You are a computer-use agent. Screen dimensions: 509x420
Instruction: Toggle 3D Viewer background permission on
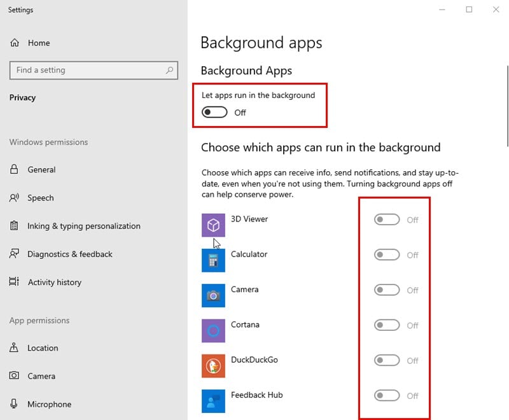coord(387,220)
